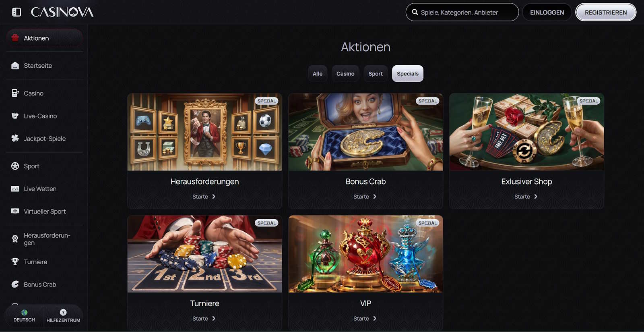Viewport: 644px width, 332px height.
Task: Click the Aktionen gift icon in sidebar
Action: click(x=15, y=38)
